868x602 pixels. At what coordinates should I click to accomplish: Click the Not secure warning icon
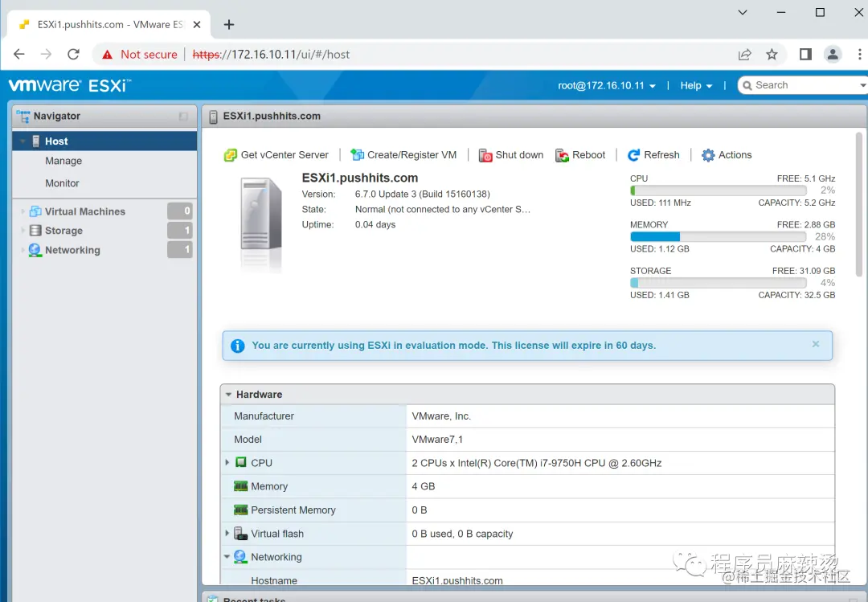pyautogui.click(x=108, y=55)
